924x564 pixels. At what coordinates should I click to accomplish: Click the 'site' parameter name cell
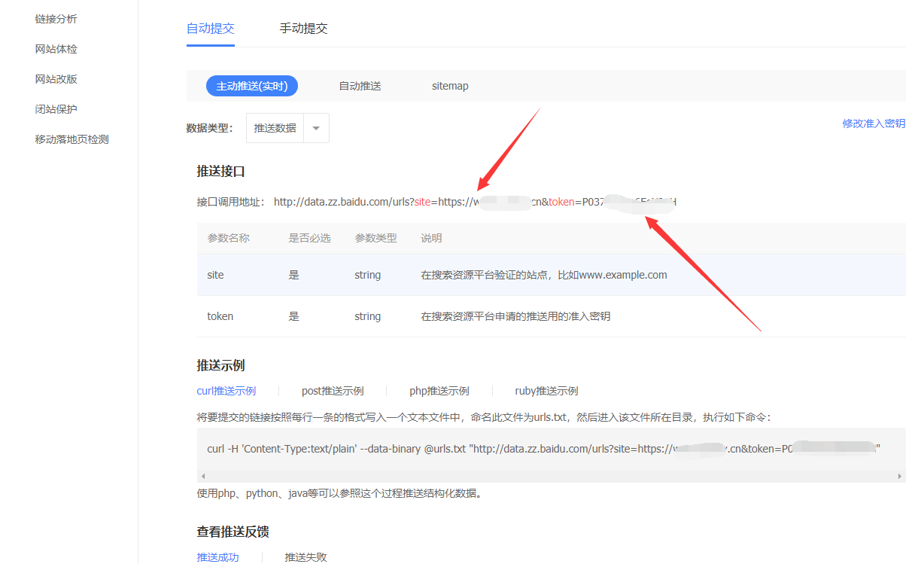pyautogui.click(x=216, y=275)
